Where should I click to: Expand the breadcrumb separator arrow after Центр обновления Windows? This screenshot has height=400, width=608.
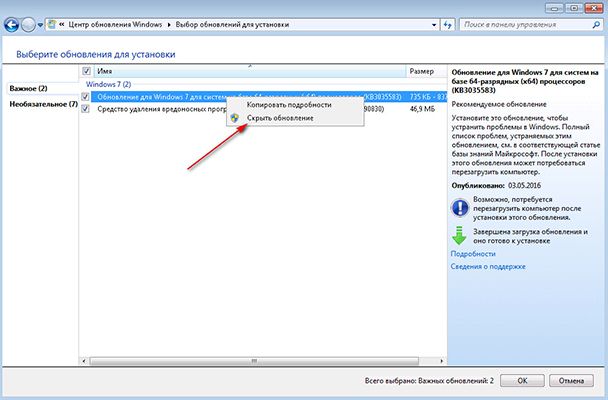pos(169,25)
